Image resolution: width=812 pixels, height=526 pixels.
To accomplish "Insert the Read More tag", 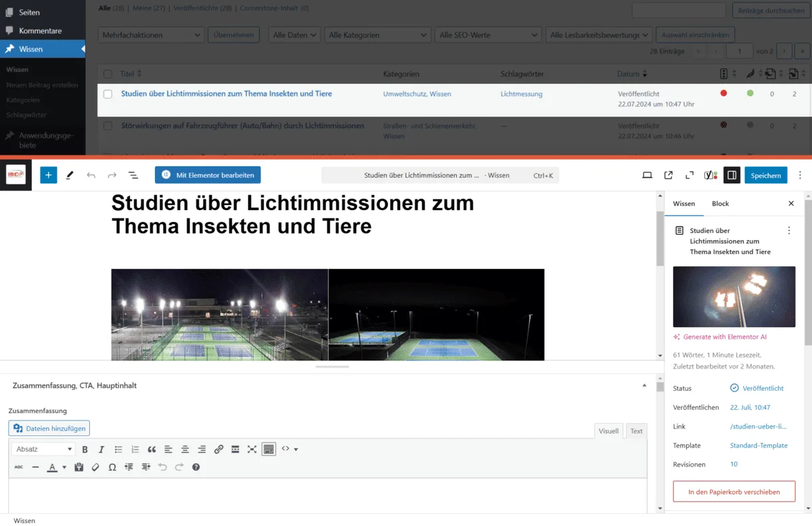I will [235, 449].
